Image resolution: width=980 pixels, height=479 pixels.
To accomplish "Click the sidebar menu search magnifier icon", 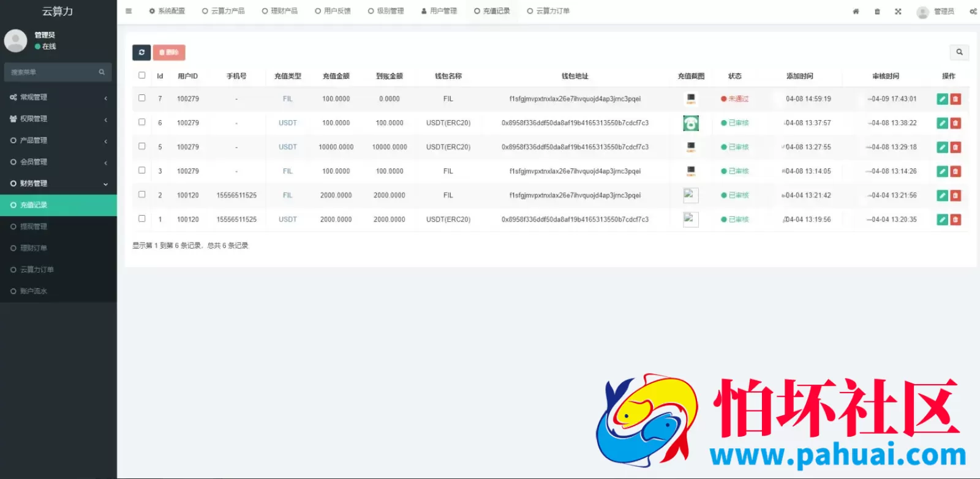I will coord(102,72).
